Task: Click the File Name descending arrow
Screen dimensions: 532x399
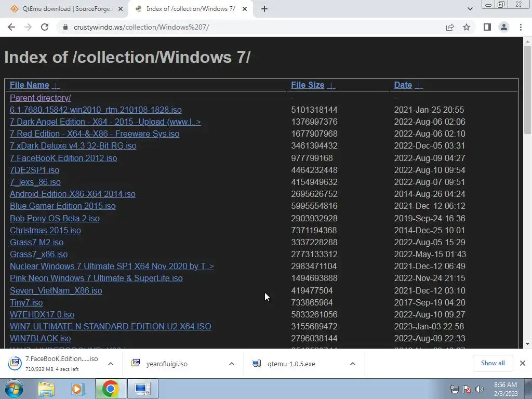Action: pyautogui.click(x=56, y=86)
